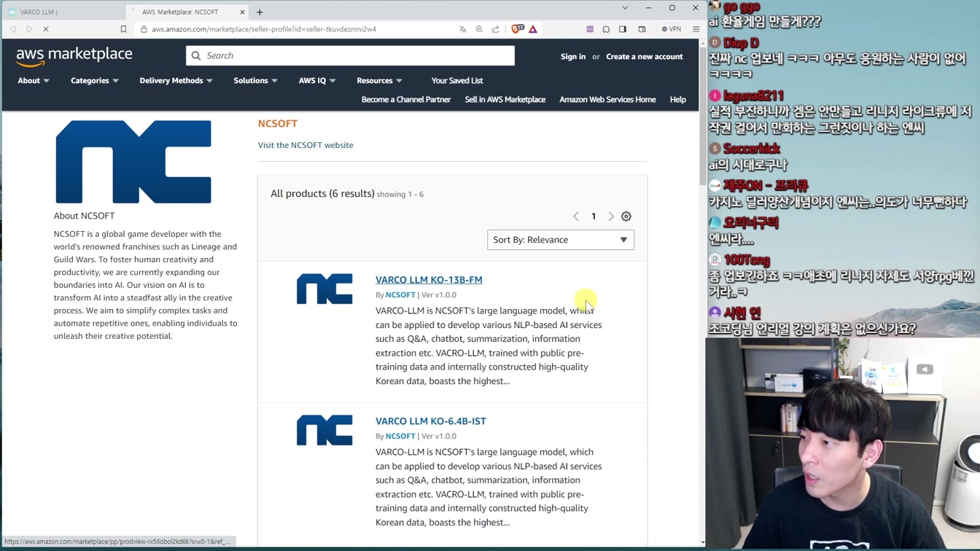Click the share icon in the address bar

click(496, 29)
